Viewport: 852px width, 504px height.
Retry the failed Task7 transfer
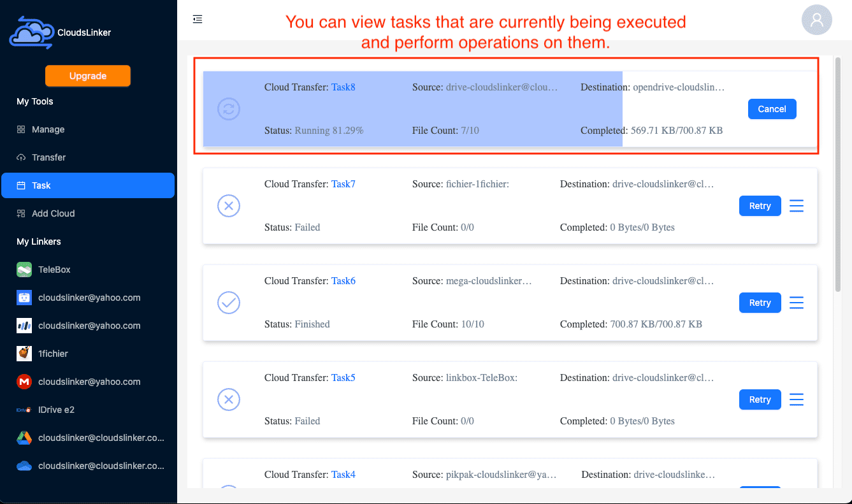[760, 206]
